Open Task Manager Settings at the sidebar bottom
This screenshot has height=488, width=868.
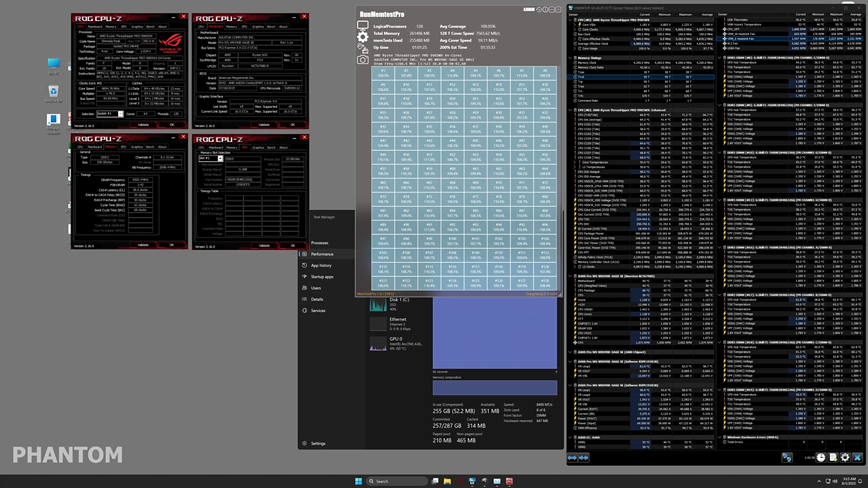(318, 443)
